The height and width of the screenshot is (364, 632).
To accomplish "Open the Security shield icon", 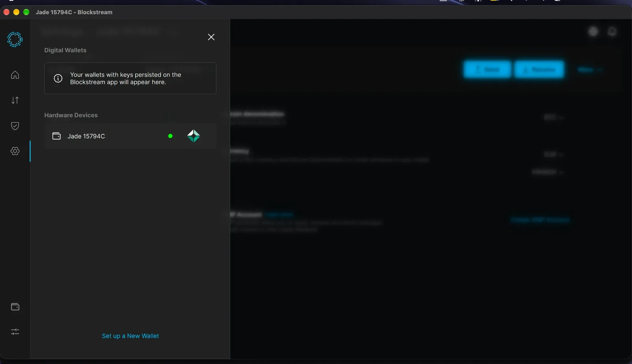I will coord(15,126).
